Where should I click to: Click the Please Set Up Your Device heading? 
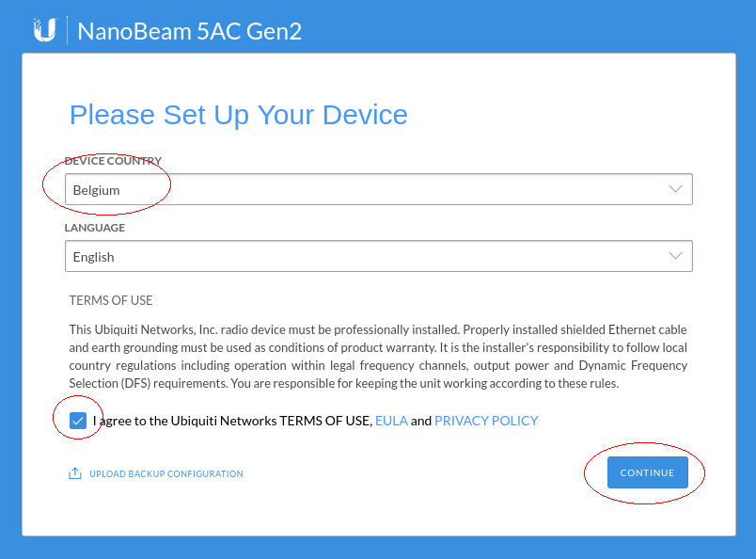pyautogui.click(x=239, y=115)
